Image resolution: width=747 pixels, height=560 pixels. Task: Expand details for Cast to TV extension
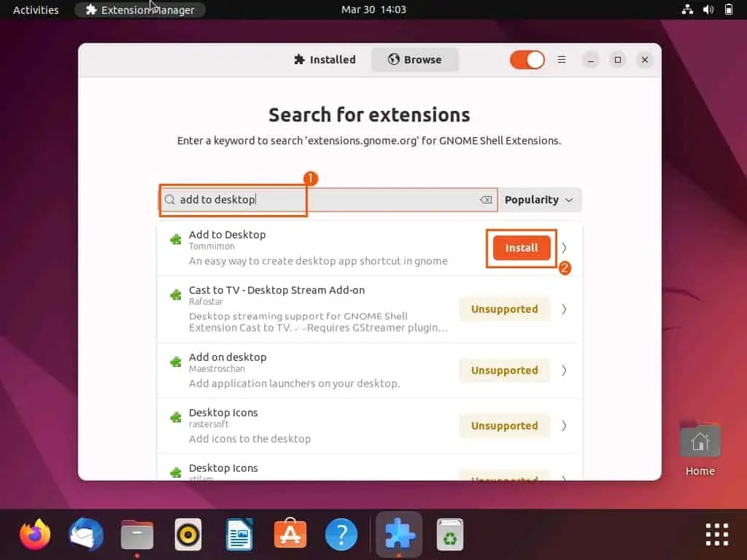(563, 308)
